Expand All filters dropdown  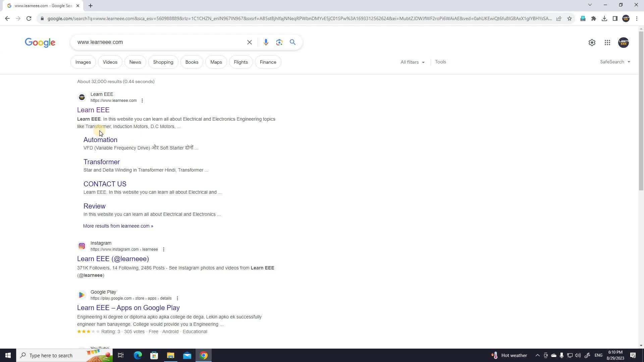tap(413, 62)
